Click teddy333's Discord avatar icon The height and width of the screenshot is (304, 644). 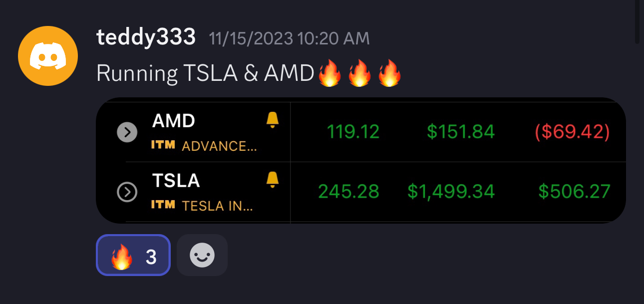[48, 56]
